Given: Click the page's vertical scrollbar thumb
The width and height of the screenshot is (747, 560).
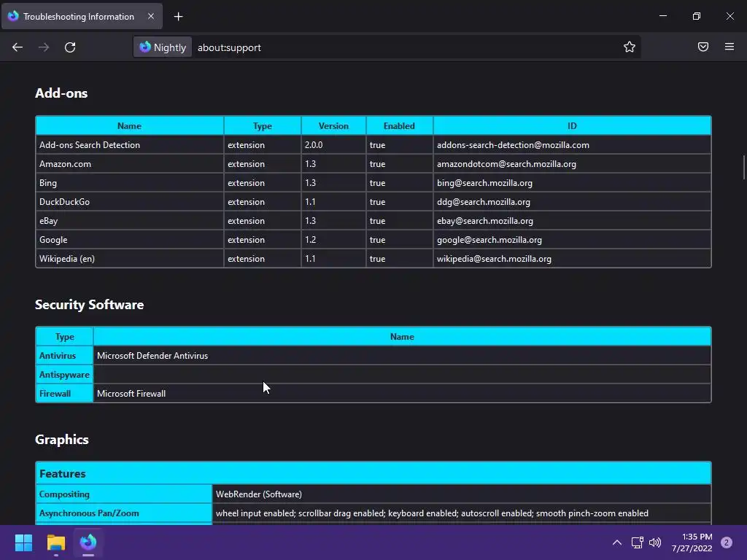Looking at the screenshot, I should pos(743,167).
